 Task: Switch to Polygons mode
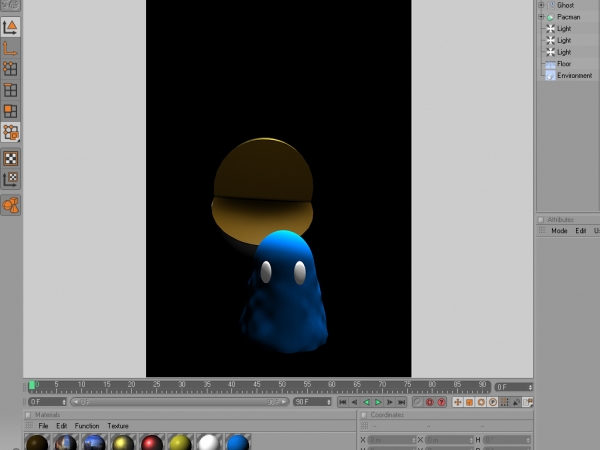click(x=10, y=111)
